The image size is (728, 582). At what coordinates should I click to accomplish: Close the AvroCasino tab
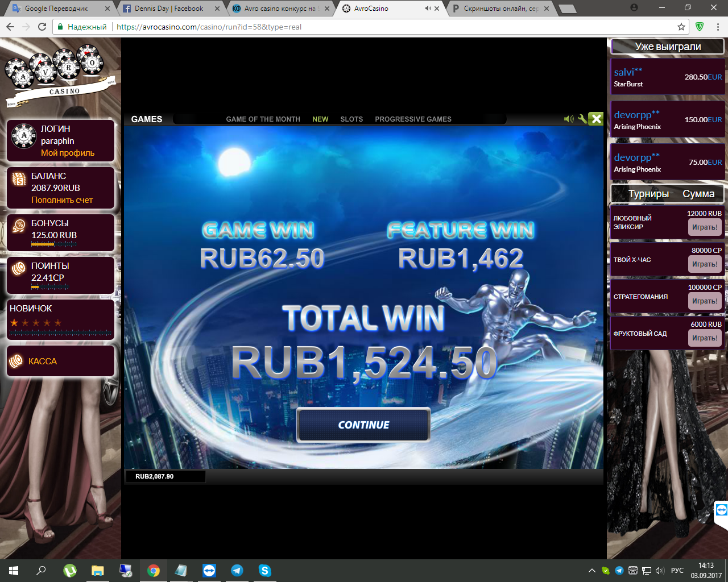[437, 9]
